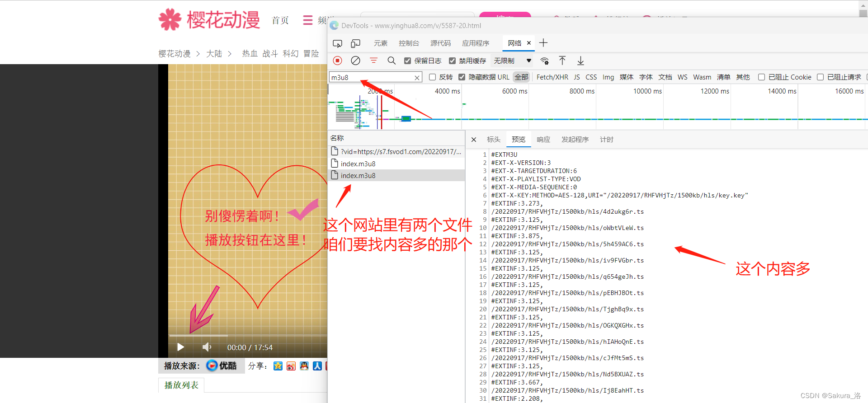
Task: Enable the 反转 filter checkbox
Action: tap(432, 77)
